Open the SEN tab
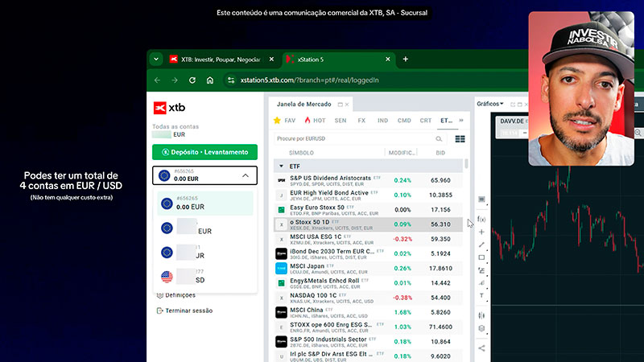 point(341,120)
